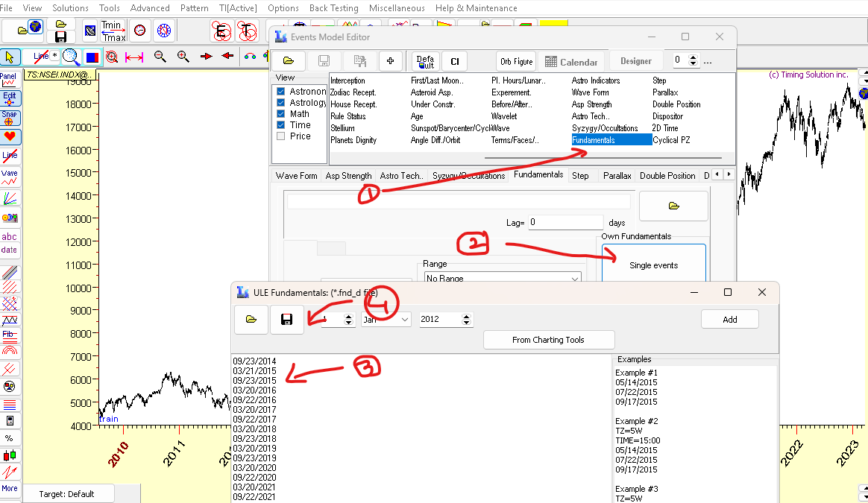Increase the 2012 year stepper
868x503 pixels.
[467, 317]
